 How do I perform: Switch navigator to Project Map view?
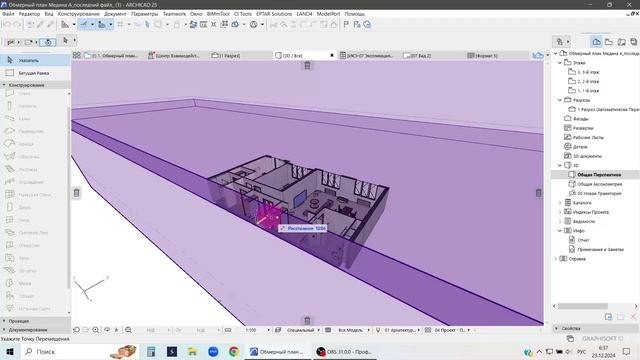click(596, 42)
